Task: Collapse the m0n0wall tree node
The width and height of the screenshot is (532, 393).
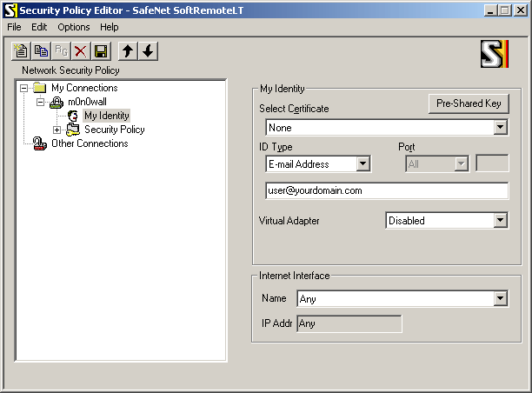Action: pos(40,102)
